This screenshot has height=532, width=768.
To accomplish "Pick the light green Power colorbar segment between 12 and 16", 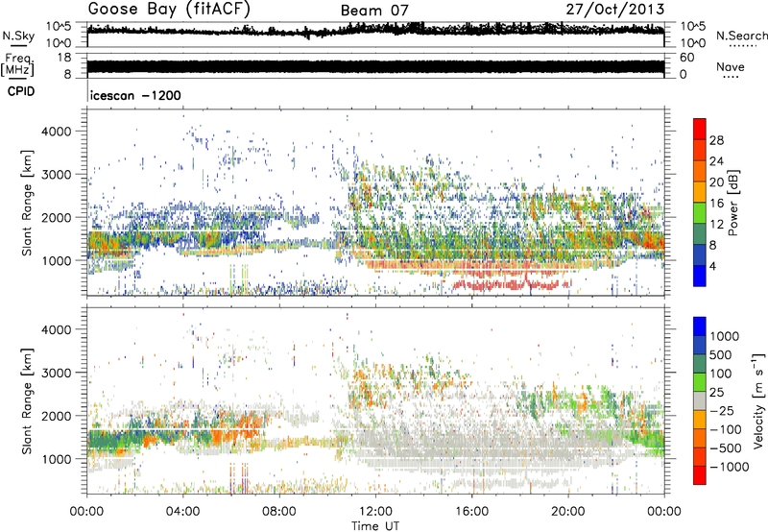I will (700, 212).
